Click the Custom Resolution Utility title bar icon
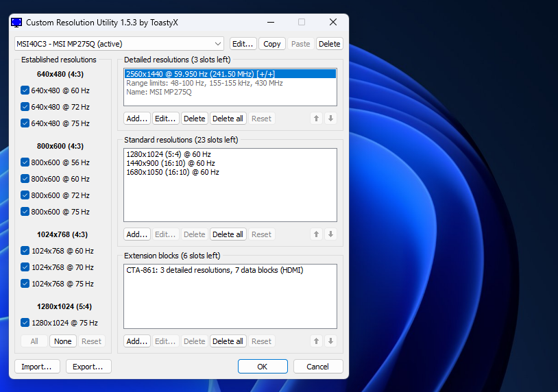 [16, 23]
